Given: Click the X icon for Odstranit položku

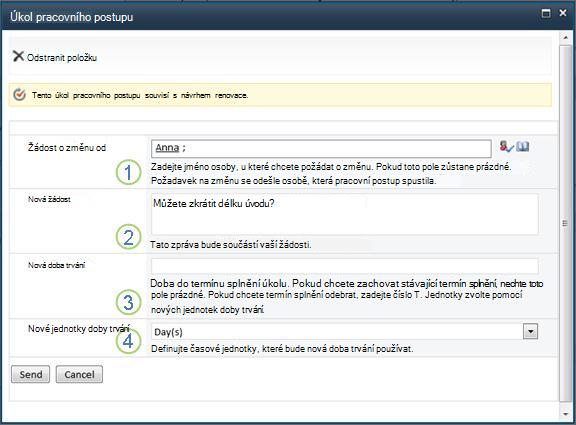Looking at the screenshot, I should coord(18,56).
